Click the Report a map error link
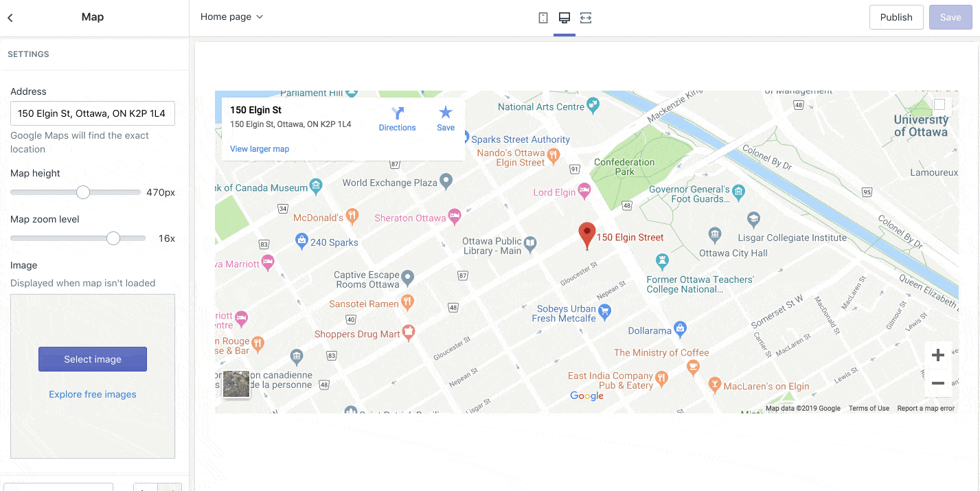The image size is (980, 491). (x=926, y=408)
